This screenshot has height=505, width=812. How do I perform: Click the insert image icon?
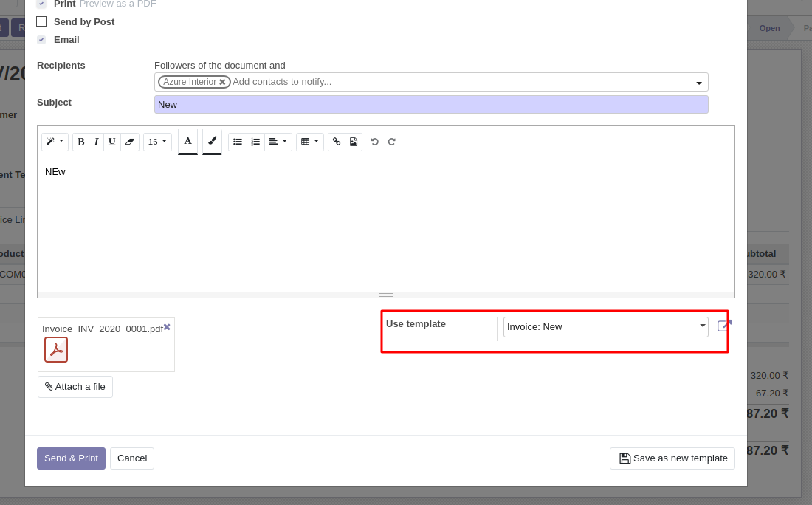point(354,142)
